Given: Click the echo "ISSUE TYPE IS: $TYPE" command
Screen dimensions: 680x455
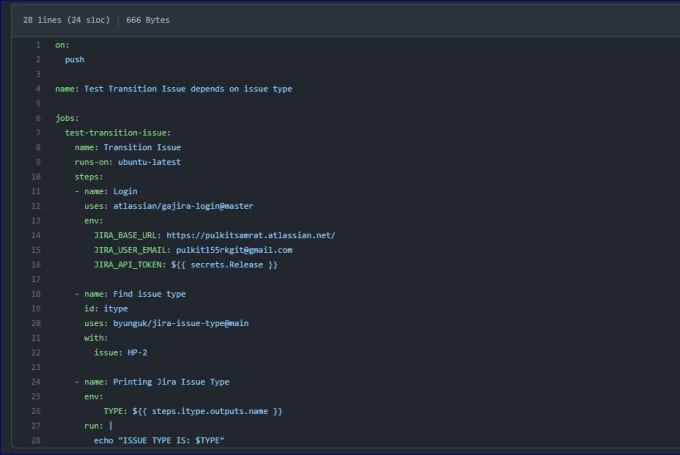Looking at the screenshot, I should pos(159,441).
